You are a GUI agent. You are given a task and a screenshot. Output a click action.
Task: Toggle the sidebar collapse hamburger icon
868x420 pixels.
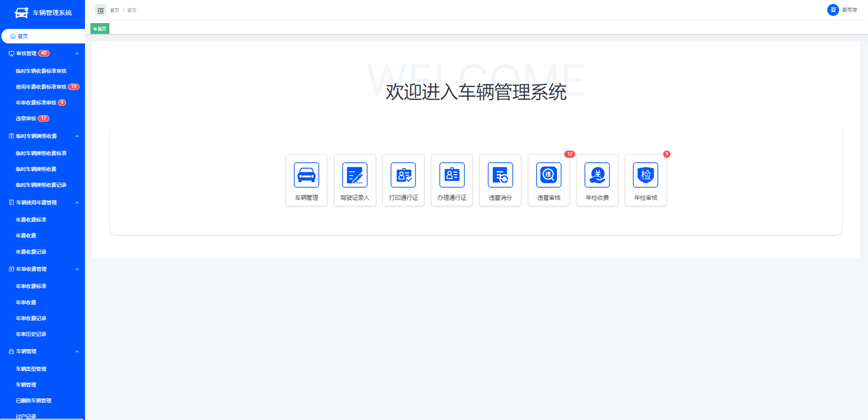100,10
